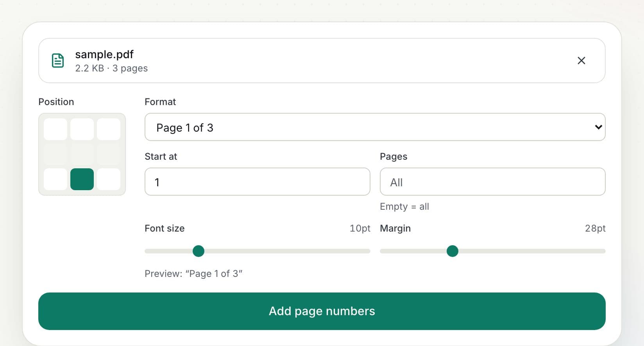The width and height of the screenshot is (644, 346).
Task: Remove sample.pdf with the X button
Action: (581, 61)
